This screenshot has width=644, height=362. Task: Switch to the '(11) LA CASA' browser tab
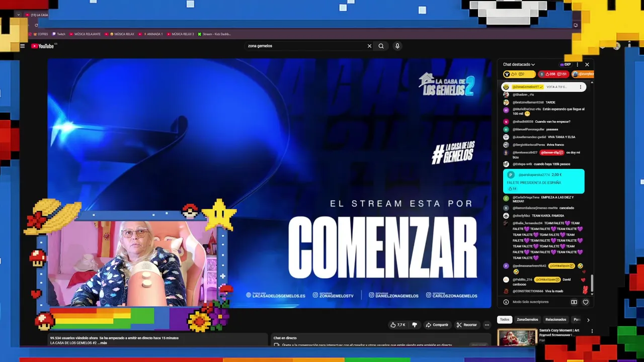click(x=38, y=15)
